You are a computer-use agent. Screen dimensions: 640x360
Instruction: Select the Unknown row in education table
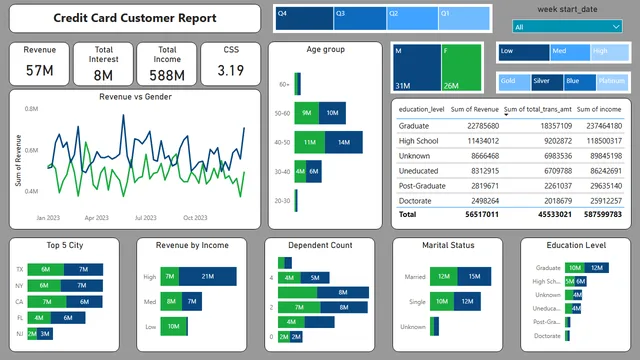(x=510, y=156)
